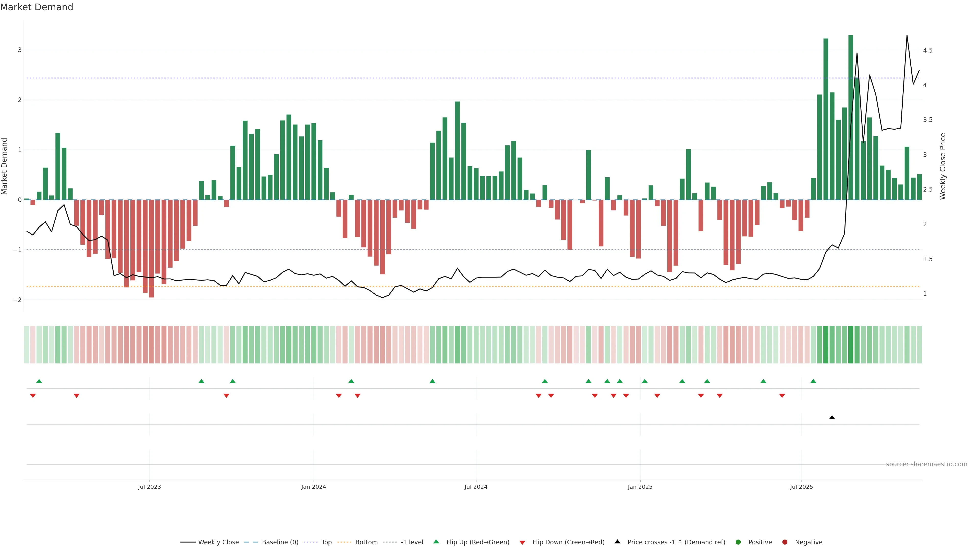This screenshot has height=551, width=980.
Task: Click the Negative red dot legend icon
Action: click(x=785, y=542)
